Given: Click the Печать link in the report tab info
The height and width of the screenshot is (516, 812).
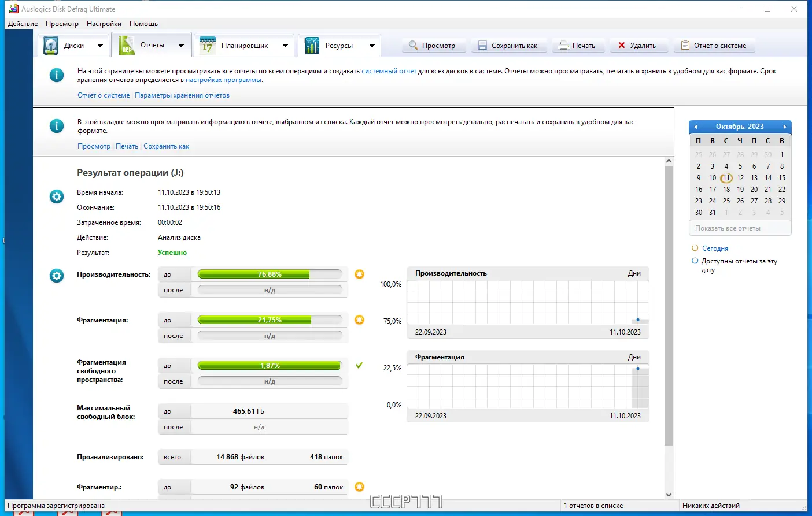Looking at the screenshot, I should [127, 146].
